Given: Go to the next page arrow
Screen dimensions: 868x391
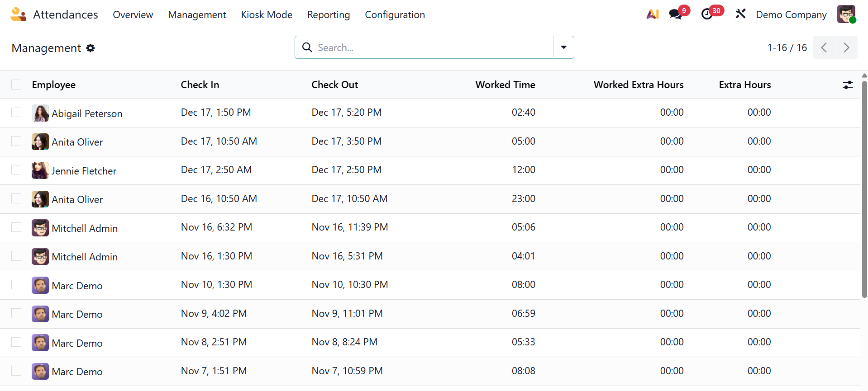Looking at the screenshot, I should click(x=846, y=47).
